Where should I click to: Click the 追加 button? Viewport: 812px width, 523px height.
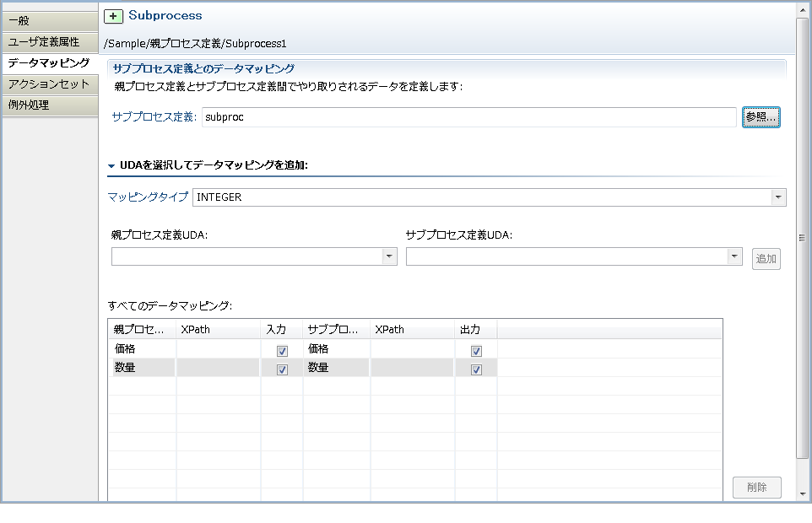tap(766, 259)
